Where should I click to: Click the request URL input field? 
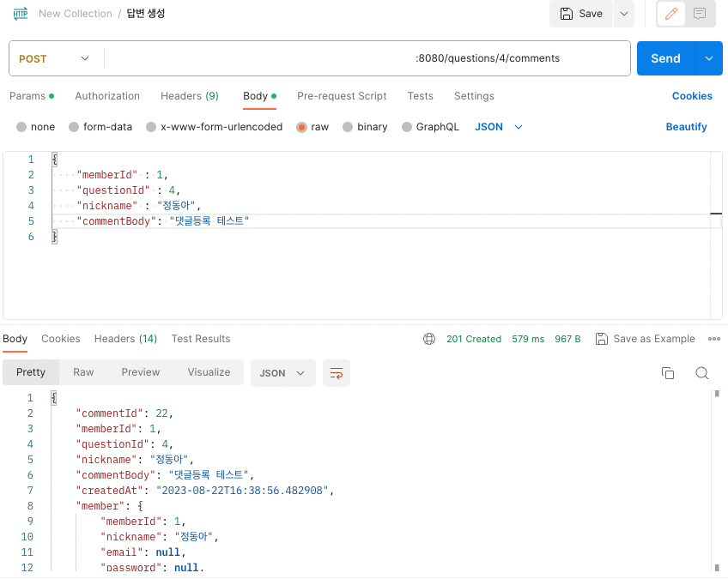pos(367,58)
